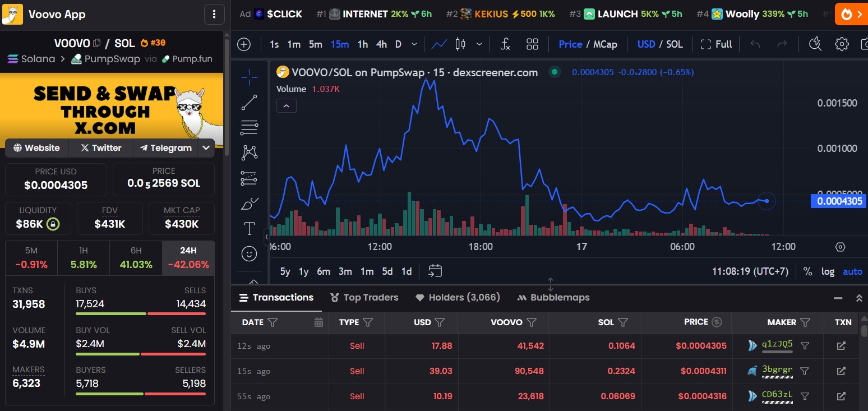Open the TYPE column filter
The width and height of the screenshot is (868, 411).
tap(368, 322)
